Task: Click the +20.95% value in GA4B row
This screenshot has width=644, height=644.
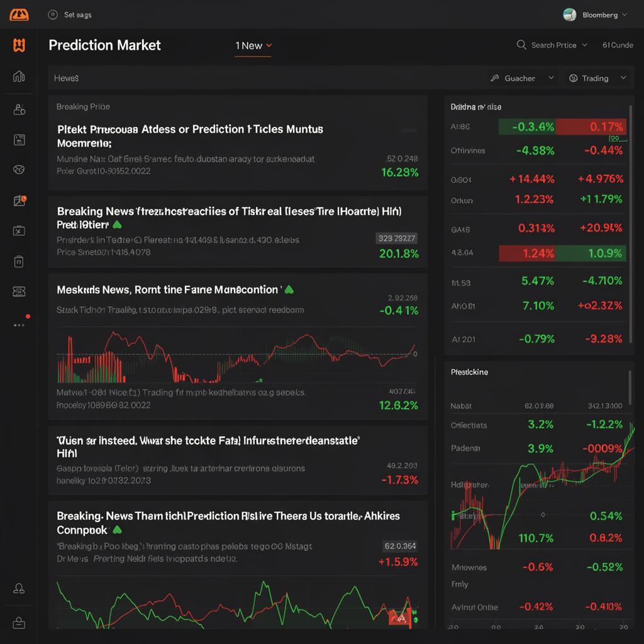Action: click(x=601, y=228)
